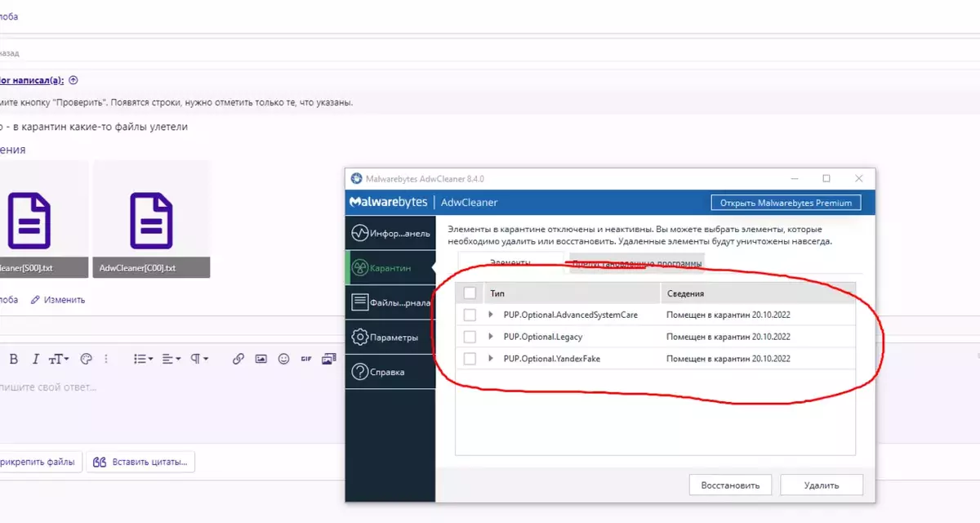Click PUP.Optional.AdvancedSystemCare quarantine date text
Image resolution: width=980 pixels, height=523 pixels.
(728, 315)
